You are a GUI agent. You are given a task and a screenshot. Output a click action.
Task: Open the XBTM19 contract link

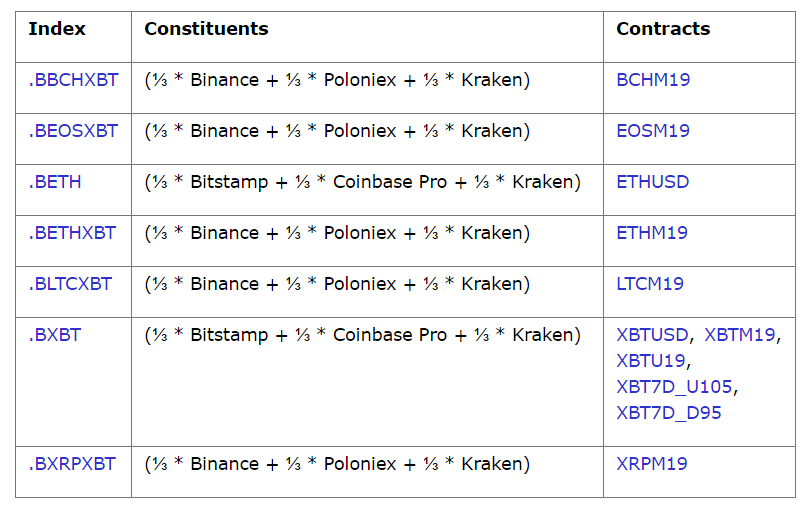click(739, 335)
